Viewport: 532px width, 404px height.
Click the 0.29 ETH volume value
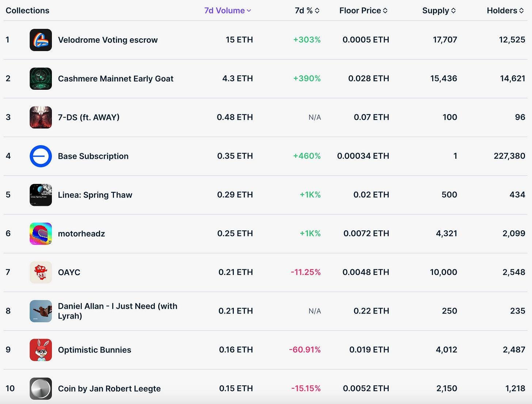point(235,195)
